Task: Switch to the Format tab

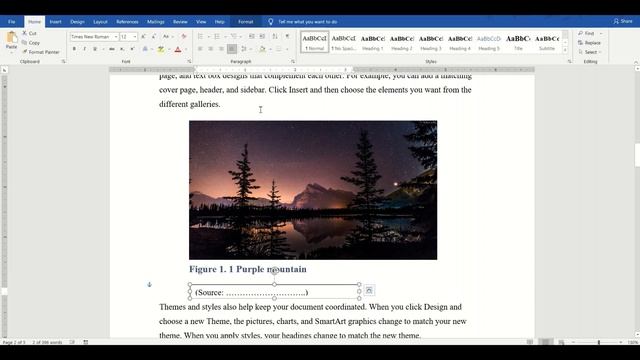Action: coord(246,22)
